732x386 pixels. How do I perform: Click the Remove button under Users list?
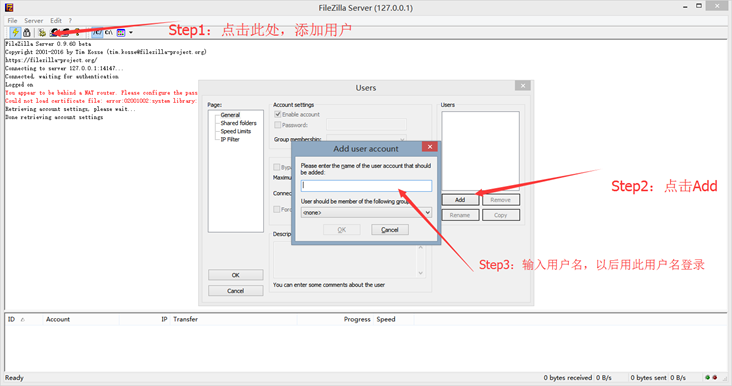tap(500, 200)
